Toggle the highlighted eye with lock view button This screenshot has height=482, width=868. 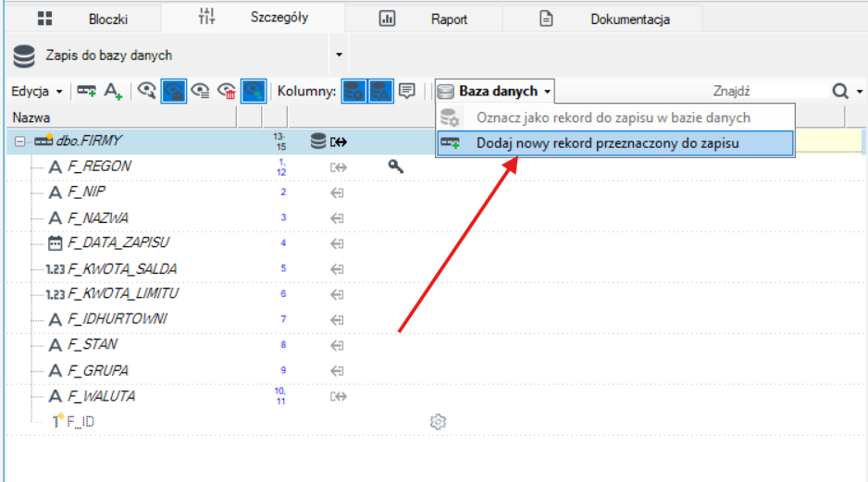coord(173,91)
